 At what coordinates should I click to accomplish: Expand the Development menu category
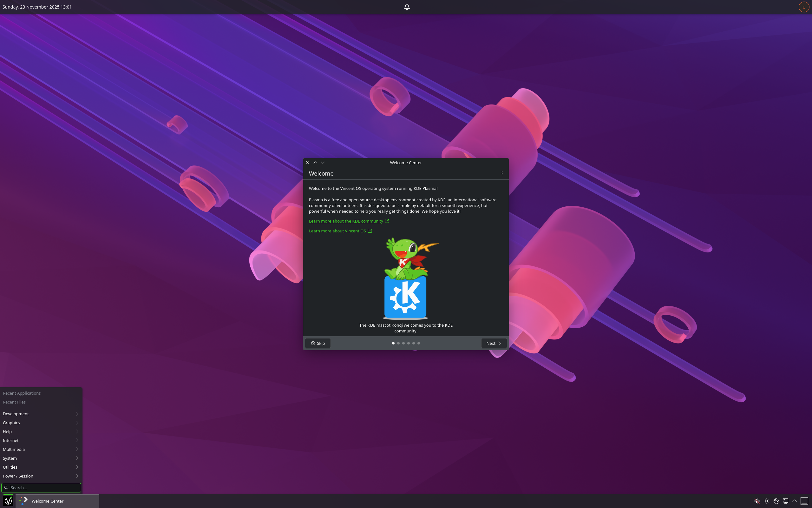(41, 414)
